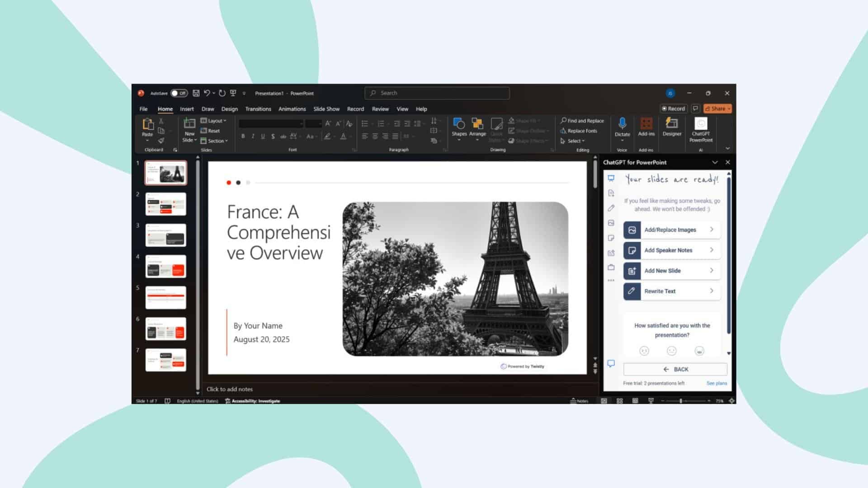
Task: Switch to Slide Sorter view
Action: coord(619,401)
